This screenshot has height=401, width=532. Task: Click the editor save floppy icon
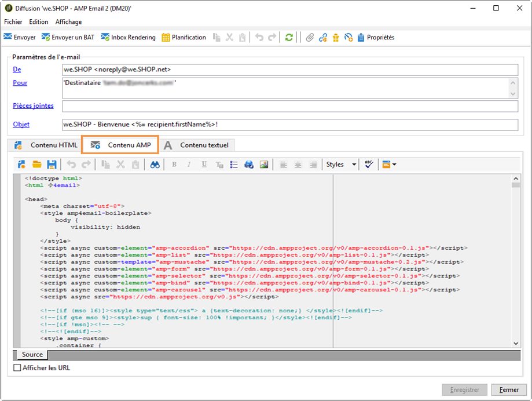52,165
